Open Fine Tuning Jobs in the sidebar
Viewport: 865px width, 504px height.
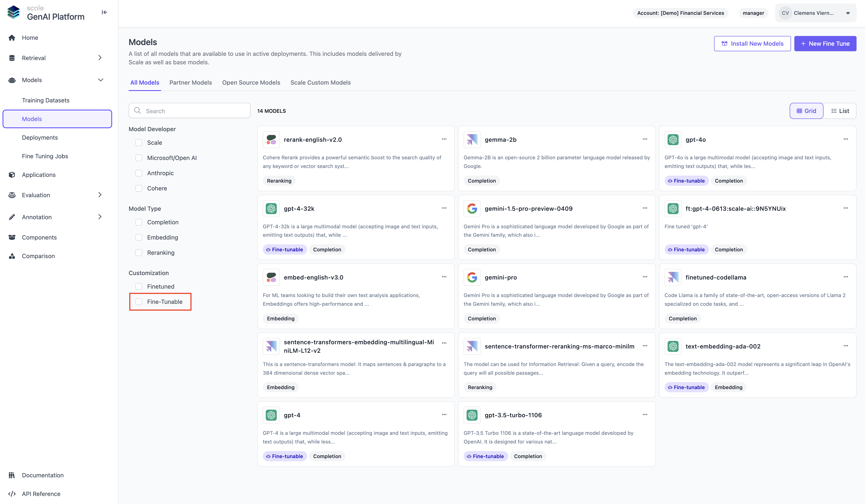(45, 156)
